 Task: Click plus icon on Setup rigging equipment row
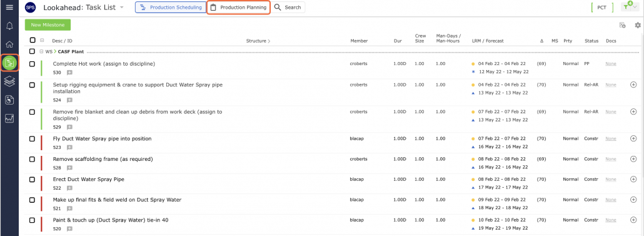[633, 85]
